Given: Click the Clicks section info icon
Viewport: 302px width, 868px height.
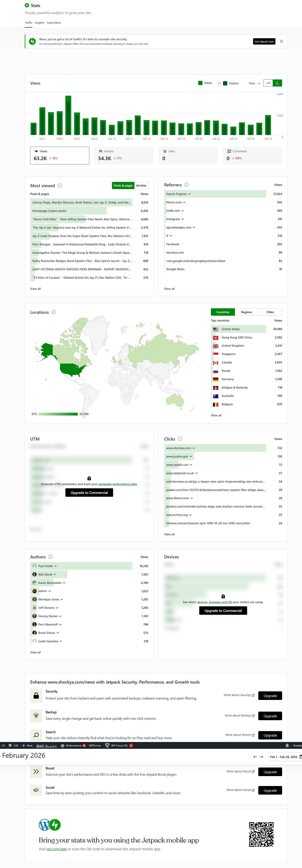Looking at the screenshot, I should click(x=180, y=439).
